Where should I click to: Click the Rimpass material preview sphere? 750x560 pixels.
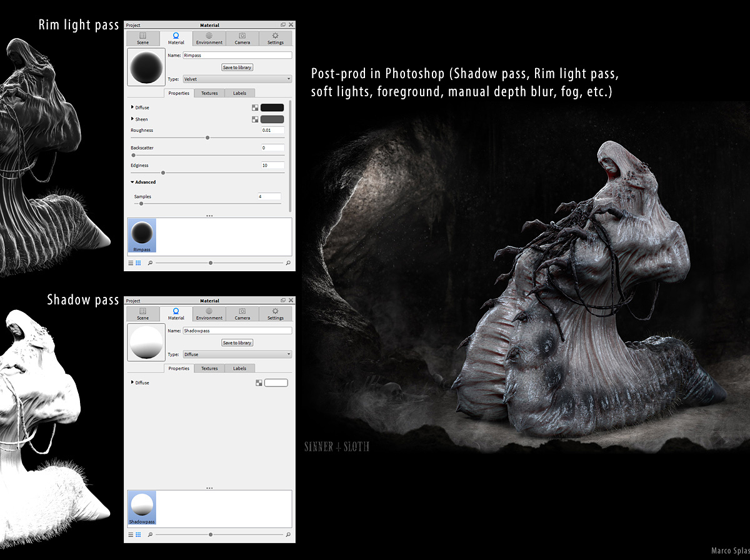(x=146, y=67)
